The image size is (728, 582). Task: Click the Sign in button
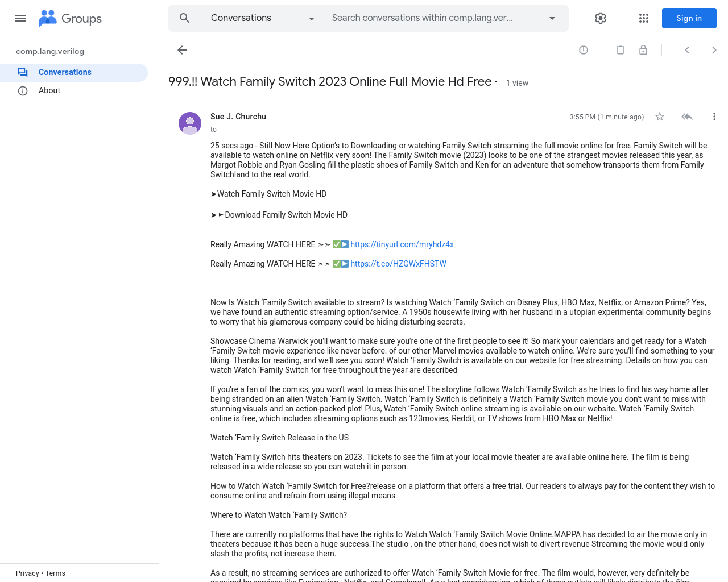coord(689,18)
